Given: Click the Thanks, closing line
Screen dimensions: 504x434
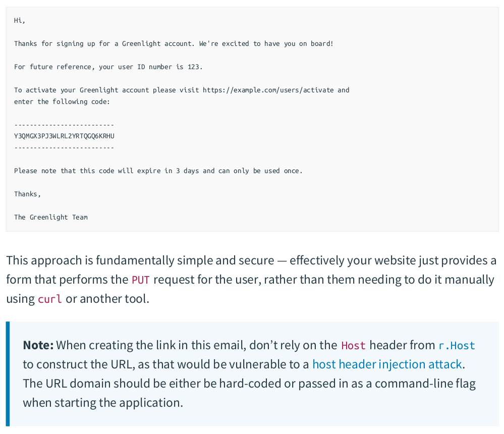Looking at the screenshot, I should 27,194.
